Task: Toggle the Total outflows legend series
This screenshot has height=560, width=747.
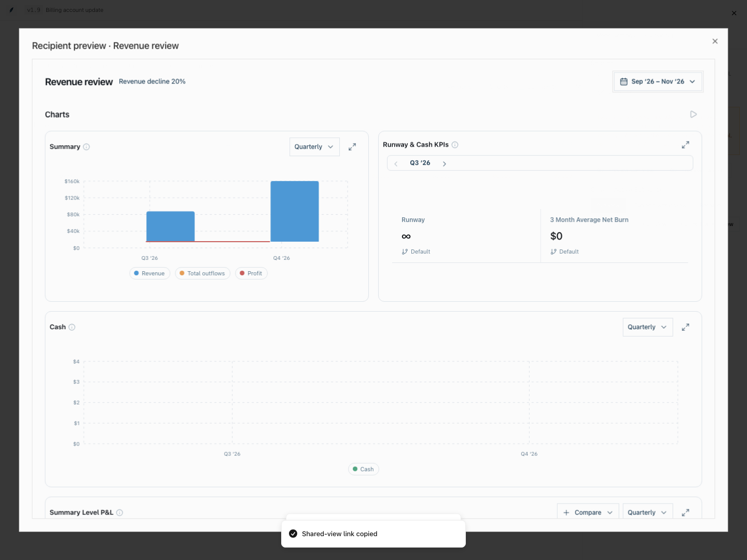Action: pos(202,273)
